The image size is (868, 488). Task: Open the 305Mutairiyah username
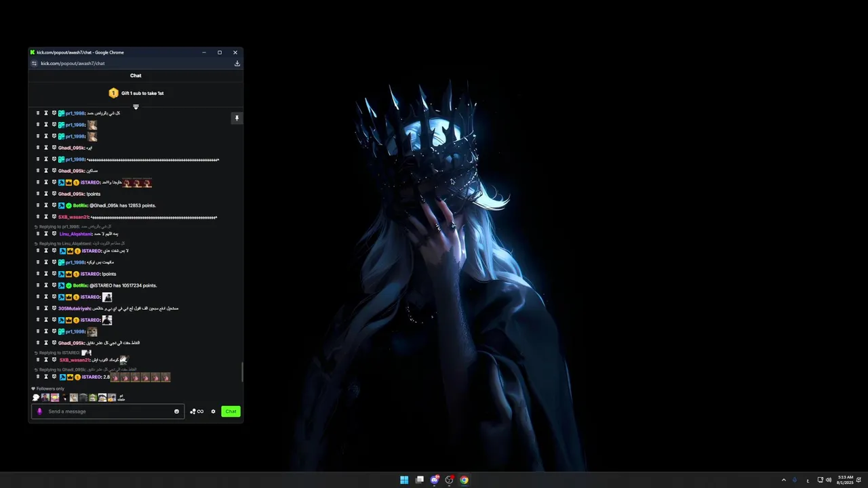75,308
